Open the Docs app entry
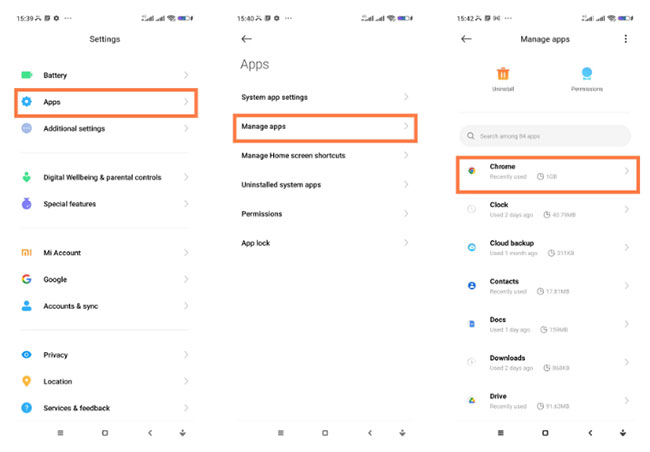The image size is (650, 452). pos(545,324)
